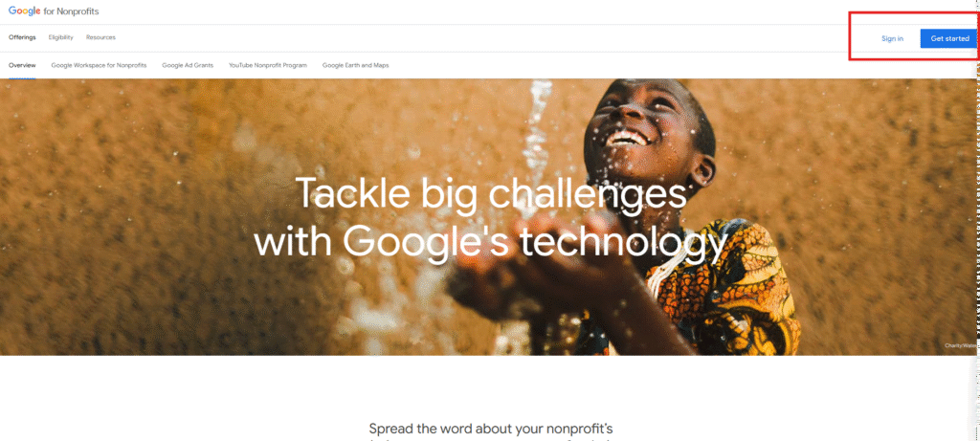Image resolution: width=980 pixels, height=441 pixels.
Task: Switch to Google Workspace for Nonprofits tab
Action: pyautogui.click(x=99, y=65)
